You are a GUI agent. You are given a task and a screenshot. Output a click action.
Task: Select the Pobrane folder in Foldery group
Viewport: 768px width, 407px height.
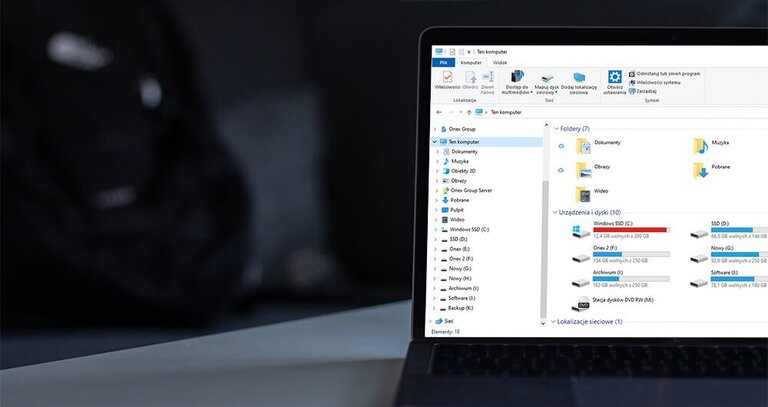point(700,170)
